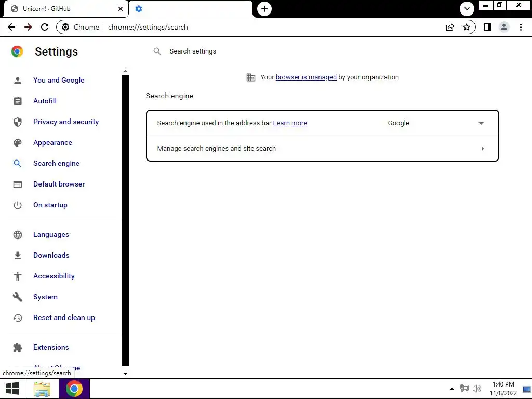The image size is (532, 399).
Task: Click the download icon beside Downloads
Action: (18, 256)
